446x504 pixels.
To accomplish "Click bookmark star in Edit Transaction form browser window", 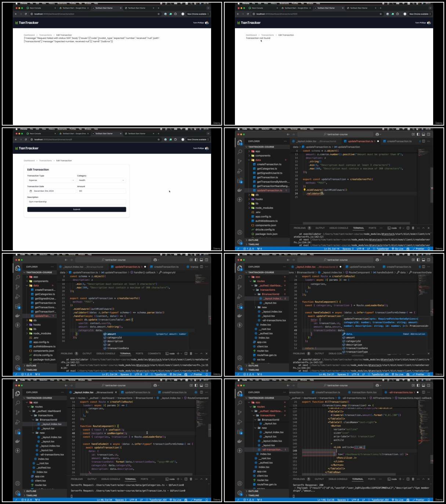I will [159, 139].
